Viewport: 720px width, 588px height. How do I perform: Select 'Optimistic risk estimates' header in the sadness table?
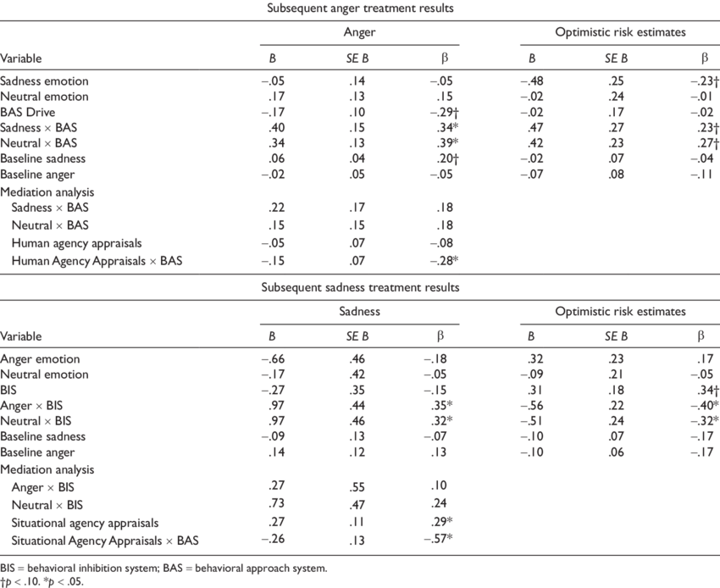coord(620,312)
